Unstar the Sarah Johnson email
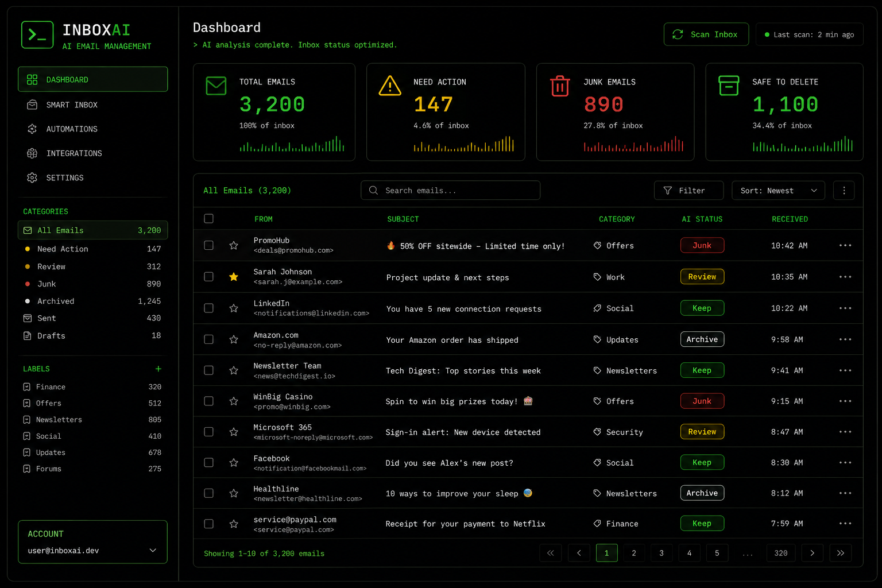The width and height of the screenshot is (882, 588). 234,277
